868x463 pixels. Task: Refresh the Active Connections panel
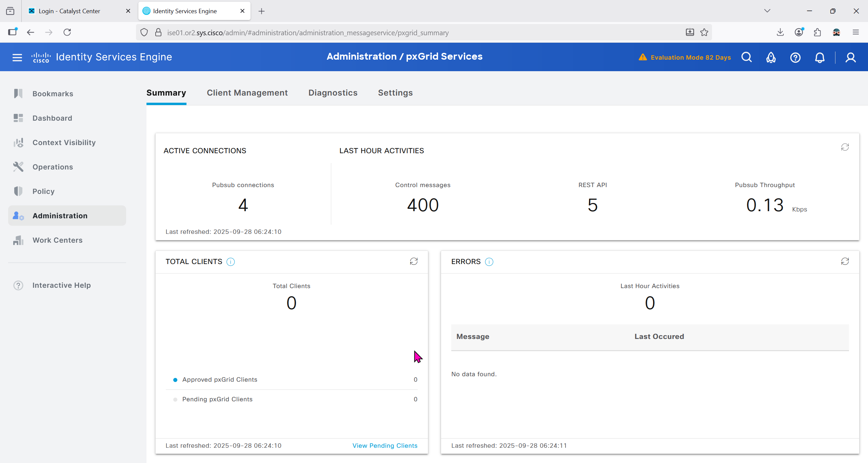tap(845, 147)
